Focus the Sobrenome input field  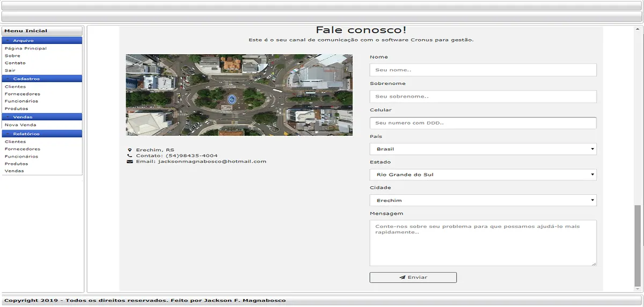(x=483, y=97)
